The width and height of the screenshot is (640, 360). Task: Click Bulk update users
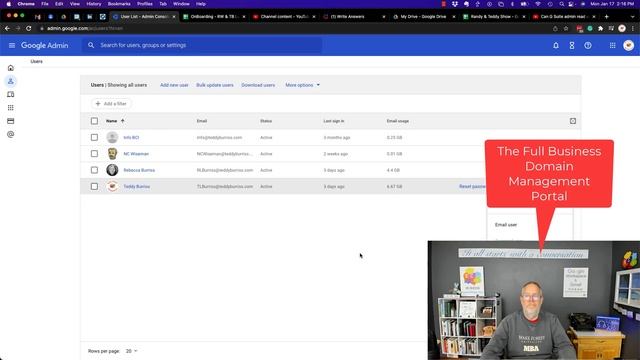point(215,85)
